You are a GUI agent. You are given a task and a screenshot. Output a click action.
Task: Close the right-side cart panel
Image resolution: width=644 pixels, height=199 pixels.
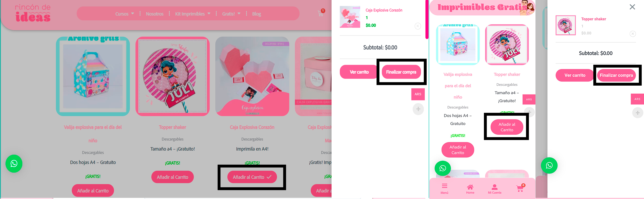632,7
